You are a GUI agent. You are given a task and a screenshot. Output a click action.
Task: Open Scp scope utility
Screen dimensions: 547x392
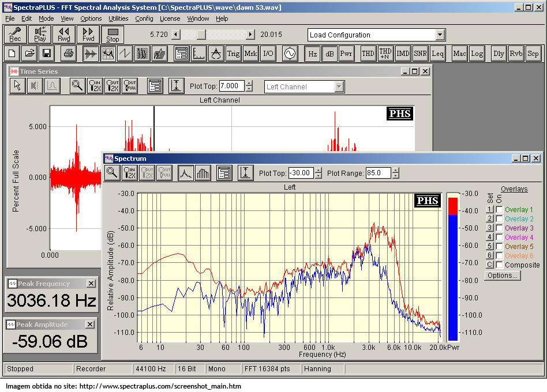533,54
